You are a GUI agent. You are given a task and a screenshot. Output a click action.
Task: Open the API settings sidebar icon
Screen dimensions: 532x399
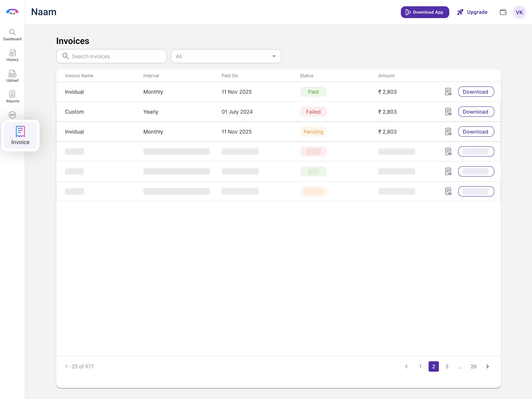coord(12,115)
